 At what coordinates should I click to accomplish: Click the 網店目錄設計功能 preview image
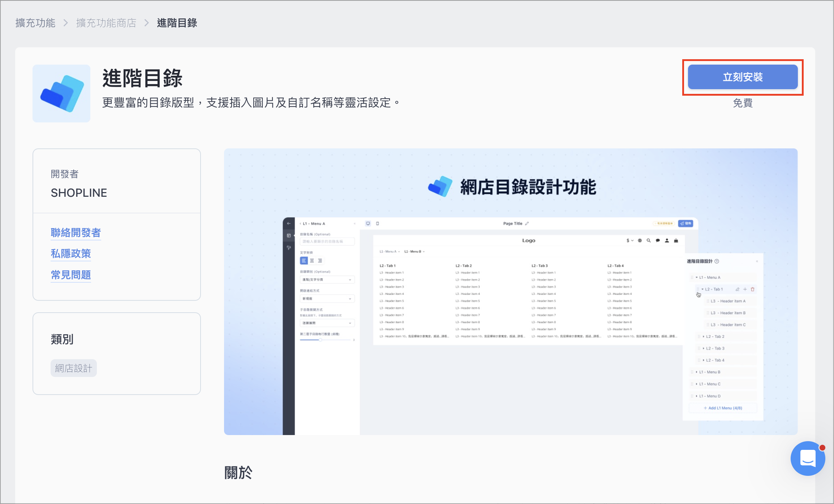pyautogui.click(x=511, y=292)
